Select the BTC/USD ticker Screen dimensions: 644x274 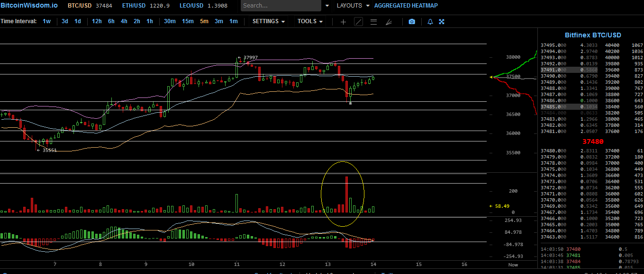tap(90, 6)
